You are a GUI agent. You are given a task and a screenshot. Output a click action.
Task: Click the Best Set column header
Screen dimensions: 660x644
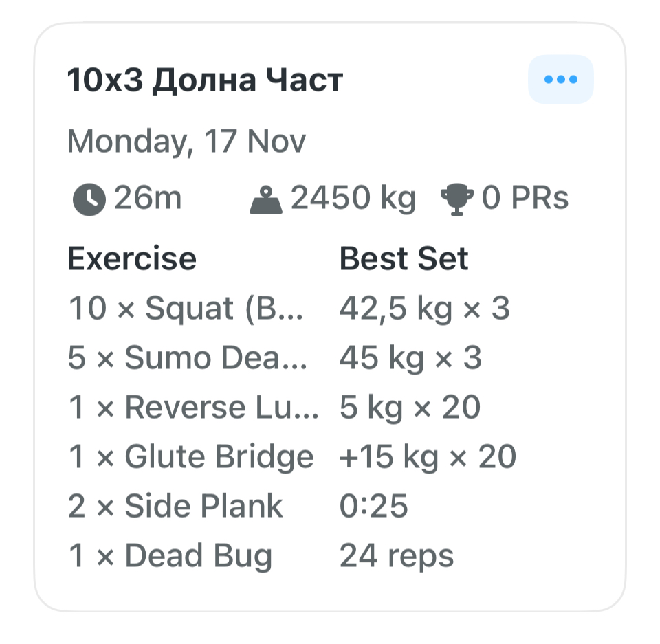(404, 259)
